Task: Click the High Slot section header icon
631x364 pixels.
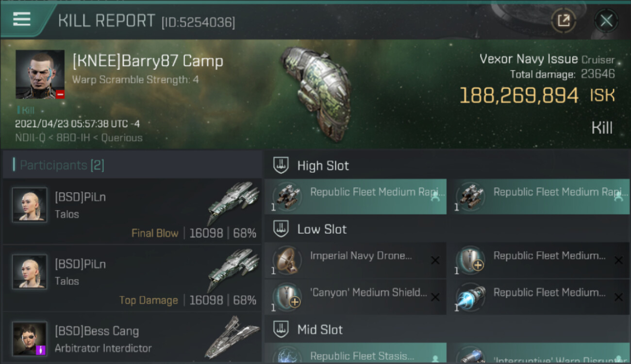Action: [281, 165]
